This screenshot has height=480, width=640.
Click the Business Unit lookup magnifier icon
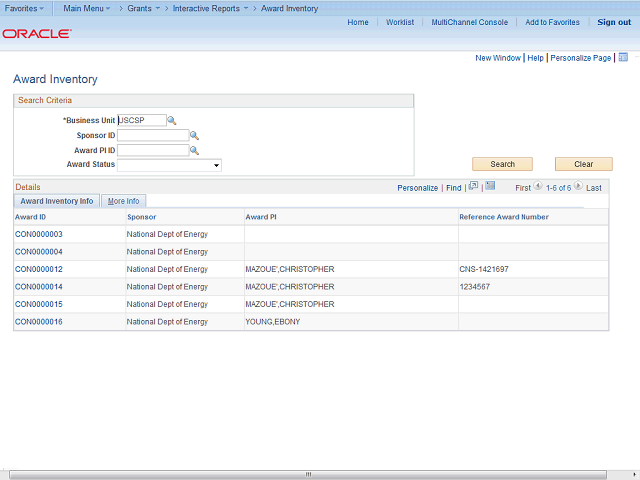point(172,121)
